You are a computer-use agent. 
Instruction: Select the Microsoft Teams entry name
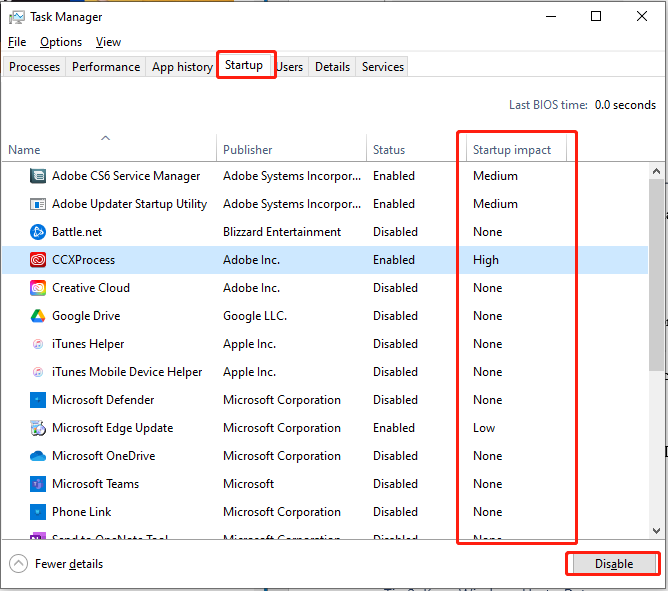coord(95,484)
